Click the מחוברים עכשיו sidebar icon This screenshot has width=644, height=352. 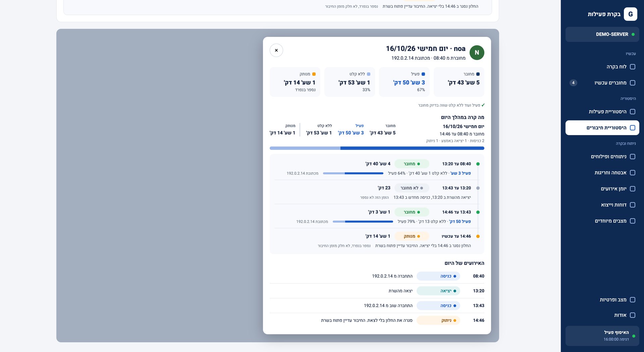632,83
